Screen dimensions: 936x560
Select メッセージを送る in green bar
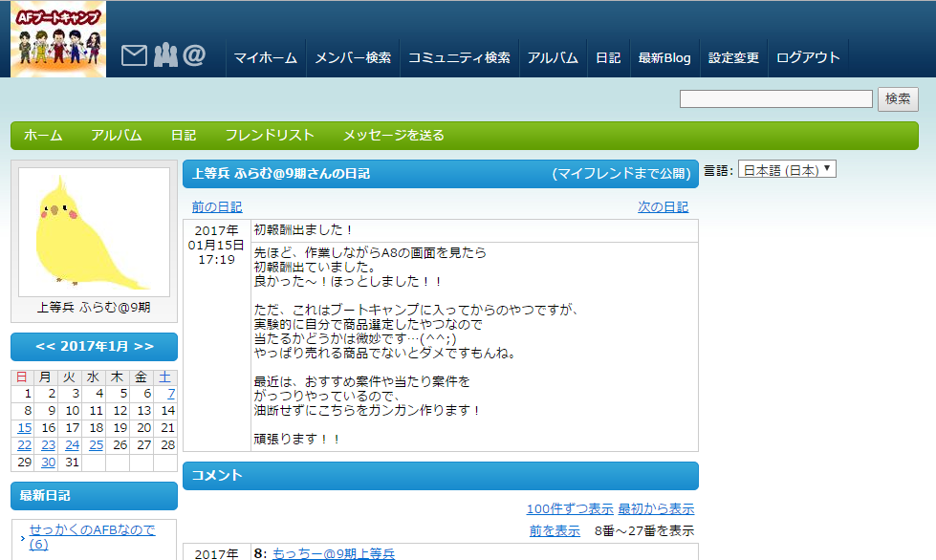tap(393, 136)
